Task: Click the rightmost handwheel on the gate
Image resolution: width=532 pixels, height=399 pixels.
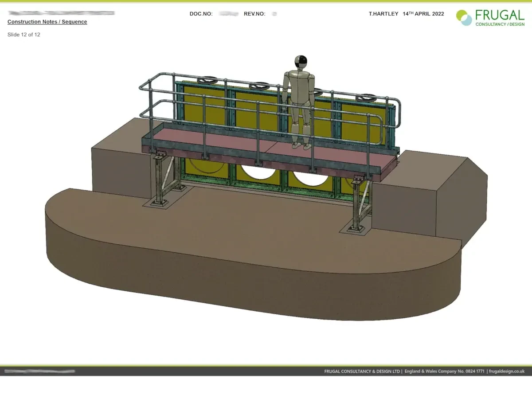Action: [367, 97]
